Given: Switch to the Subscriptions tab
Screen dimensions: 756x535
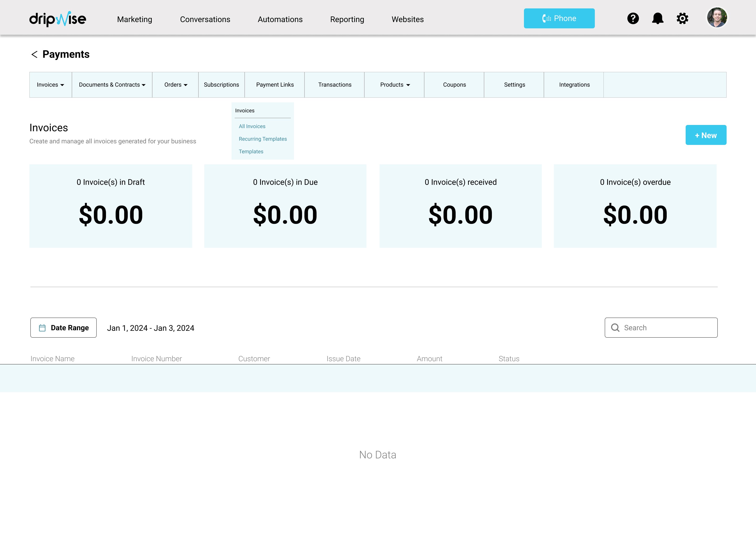Looking at the screenshot, I should 221,85.
